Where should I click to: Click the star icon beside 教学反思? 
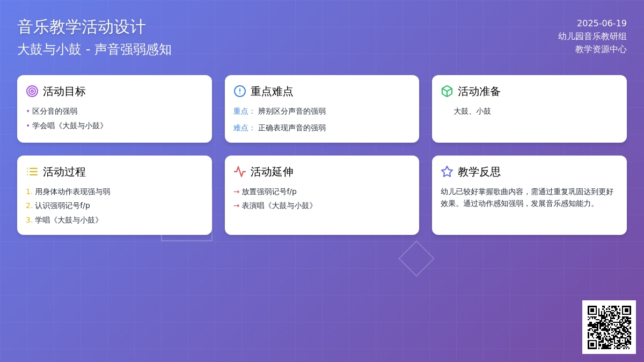[447, 172]
